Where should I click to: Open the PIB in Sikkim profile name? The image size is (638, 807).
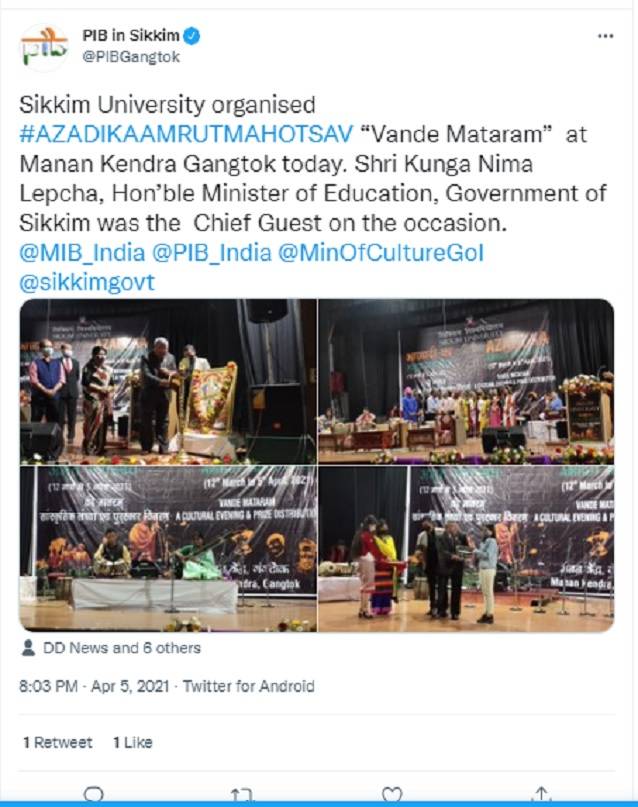pyautogui.click(x=131, y=36)
